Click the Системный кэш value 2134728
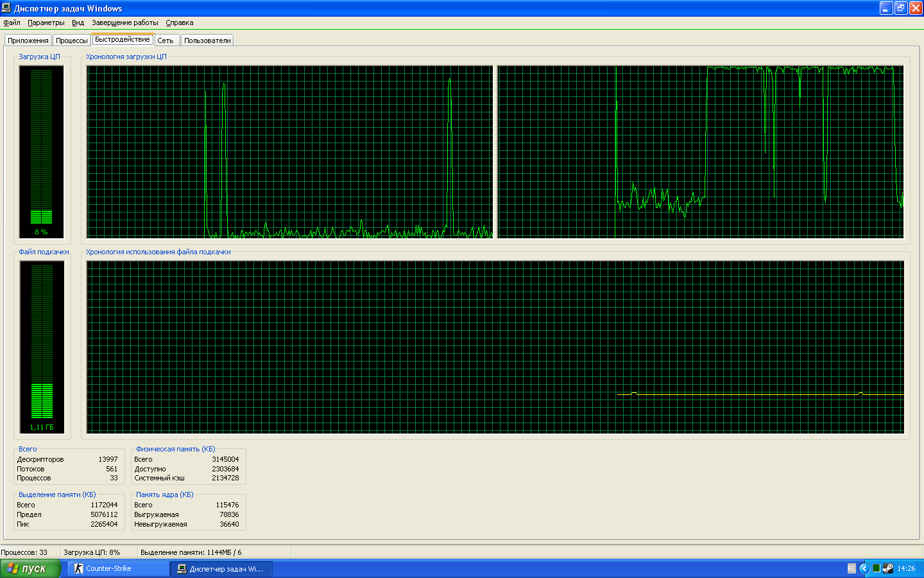924x578 pixels. click(225, 478)
